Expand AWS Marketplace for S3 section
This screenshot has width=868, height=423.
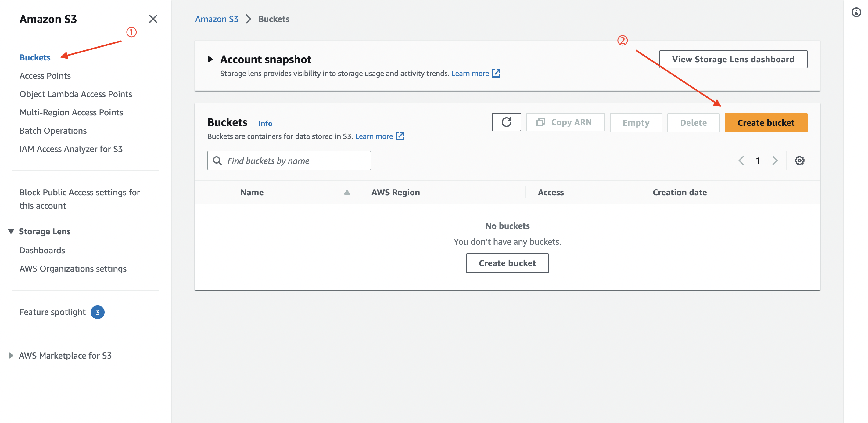11,355
